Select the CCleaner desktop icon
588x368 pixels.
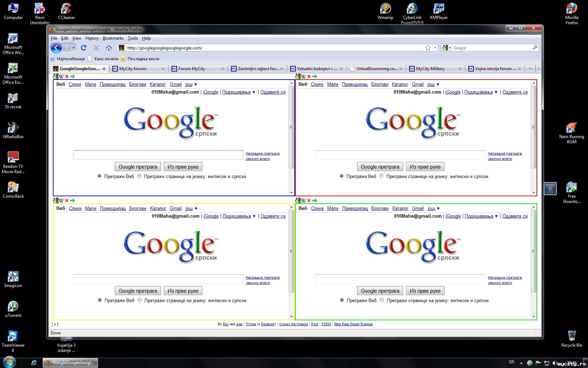pos(66,11)
